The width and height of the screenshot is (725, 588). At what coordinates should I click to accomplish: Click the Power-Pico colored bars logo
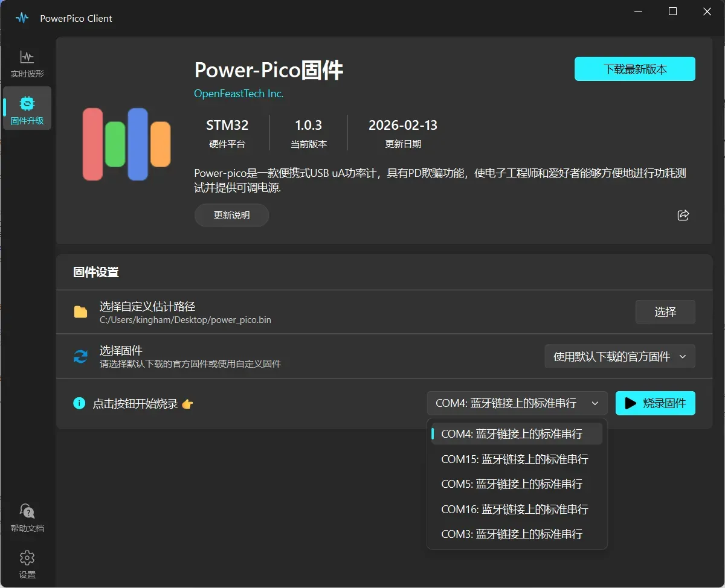126,144
